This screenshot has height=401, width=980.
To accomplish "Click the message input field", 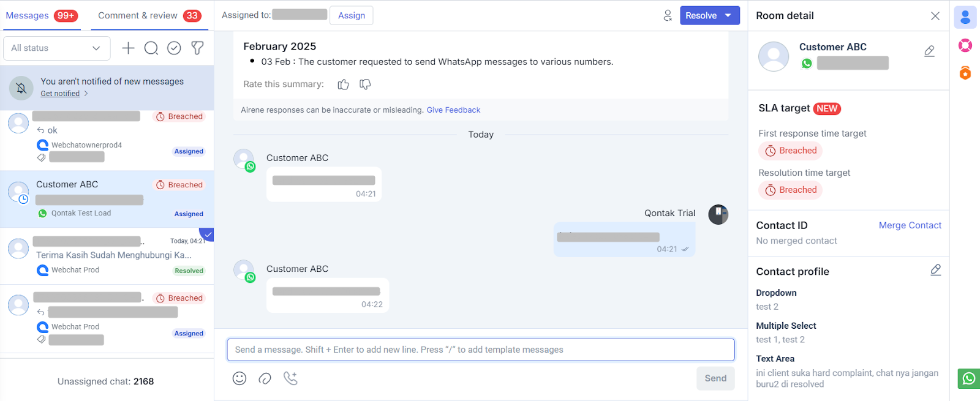I will point(480,350).
